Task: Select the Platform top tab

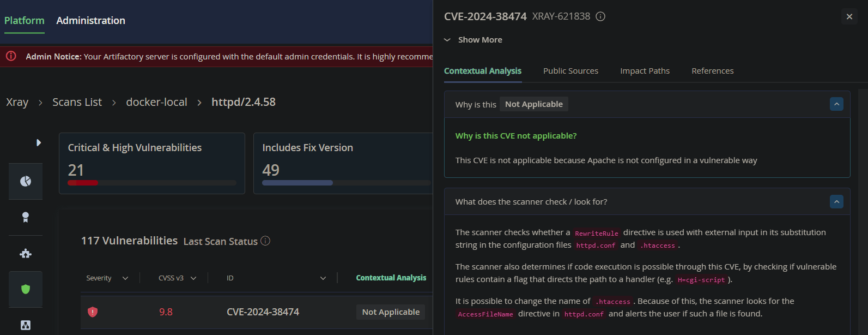Action: [x=25, y=20]
